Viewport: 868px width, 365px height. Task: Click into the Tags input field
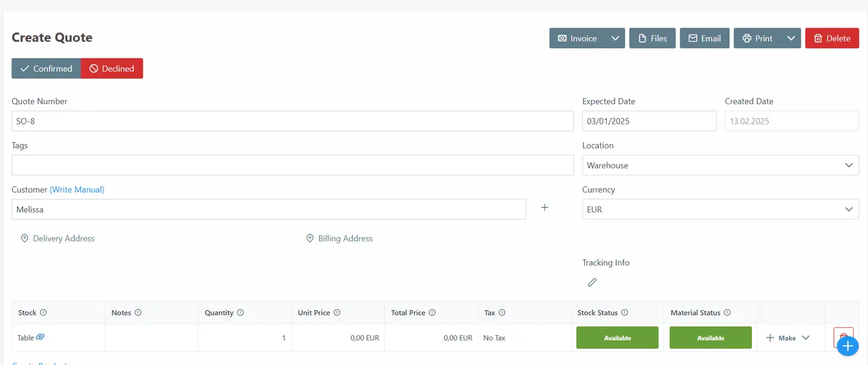pyautogui.click(x=292, y=165)
